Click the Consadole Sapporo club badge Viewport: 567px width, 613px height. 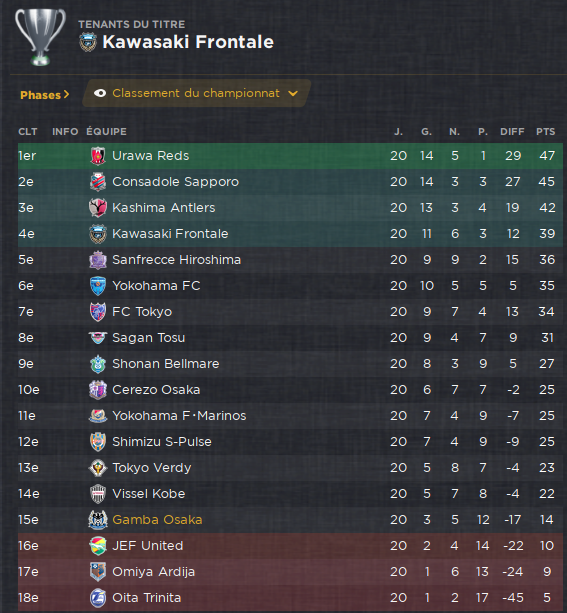(x=98, y=182)
